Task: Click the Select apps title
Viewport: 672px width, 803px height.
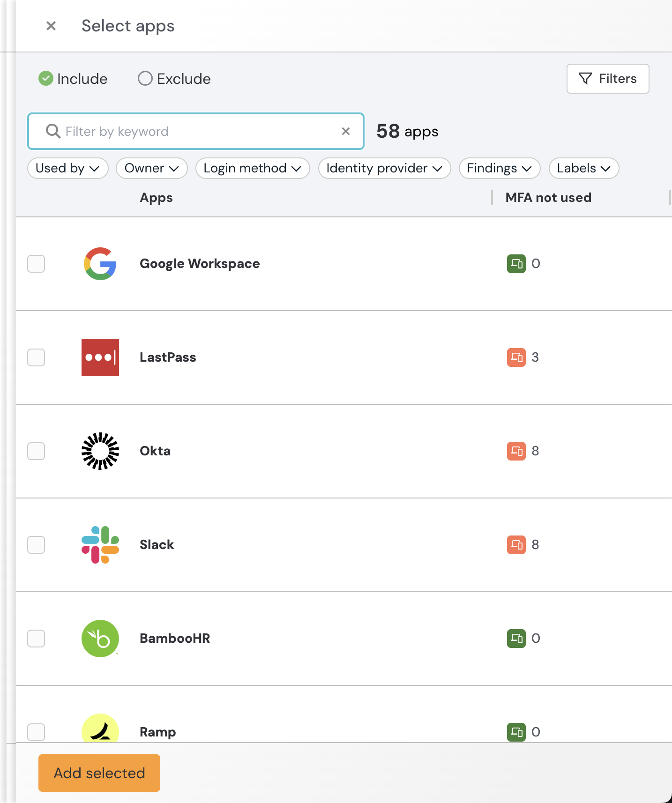Action: tap(128, 26)
